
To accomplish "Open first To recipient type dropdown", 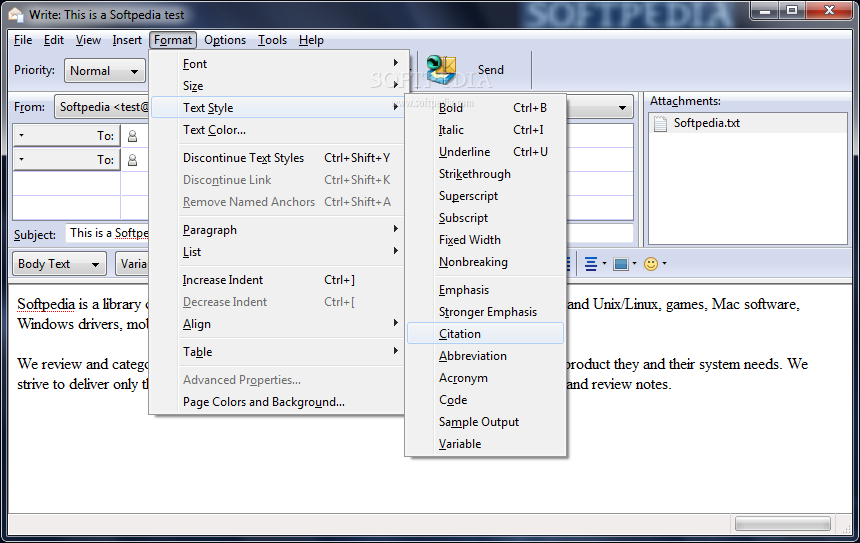I will point(66,135).
